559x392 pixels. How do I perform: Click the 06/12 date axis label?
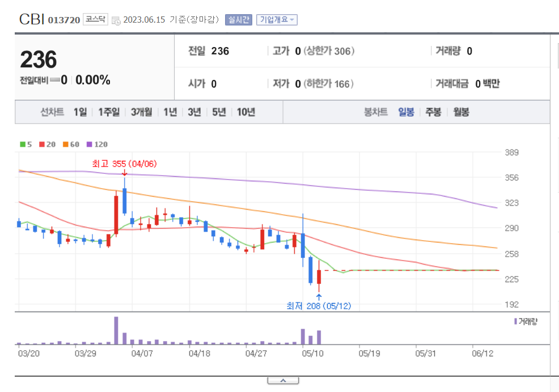pyautogui.click(x=482, y=353)
